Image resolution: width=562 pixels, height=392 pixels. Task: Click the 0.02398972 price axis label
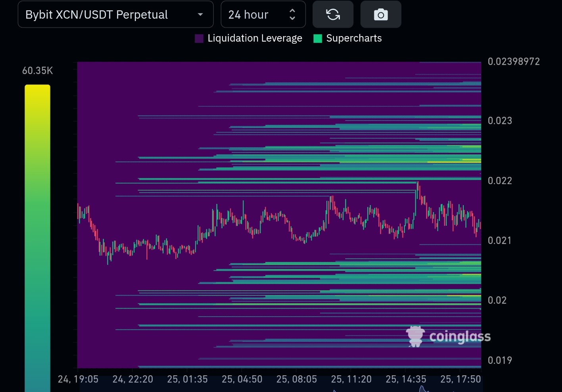(514, 61)
